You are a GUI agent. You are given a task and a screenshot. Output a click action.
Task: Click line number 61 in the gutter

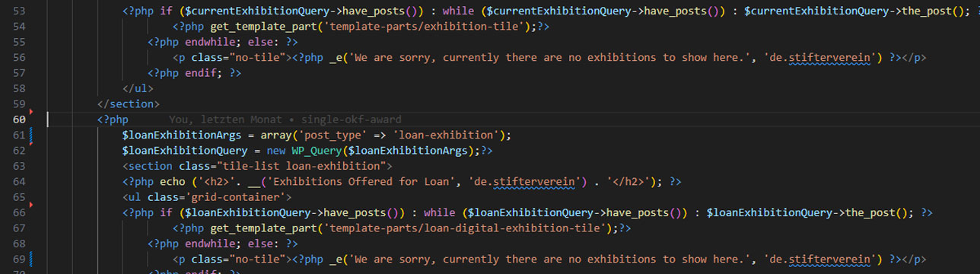(x=20, y=135)
